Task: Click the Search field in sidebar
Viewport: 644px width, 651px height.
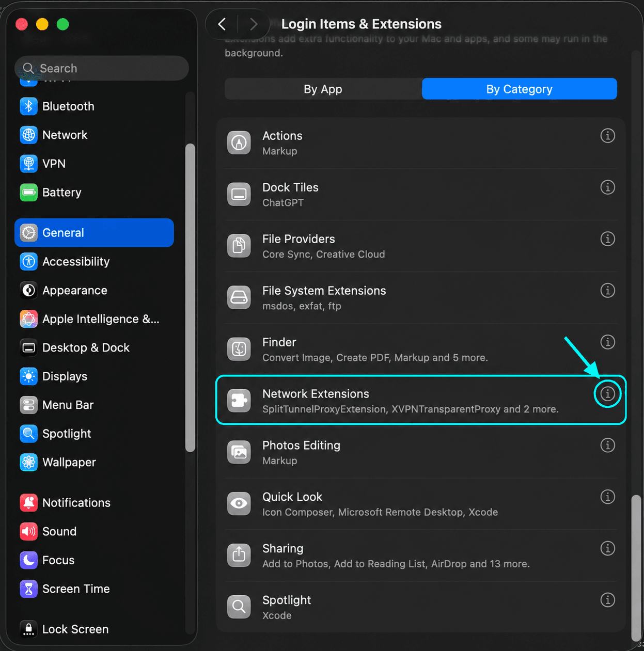Action: click(102, 68)
